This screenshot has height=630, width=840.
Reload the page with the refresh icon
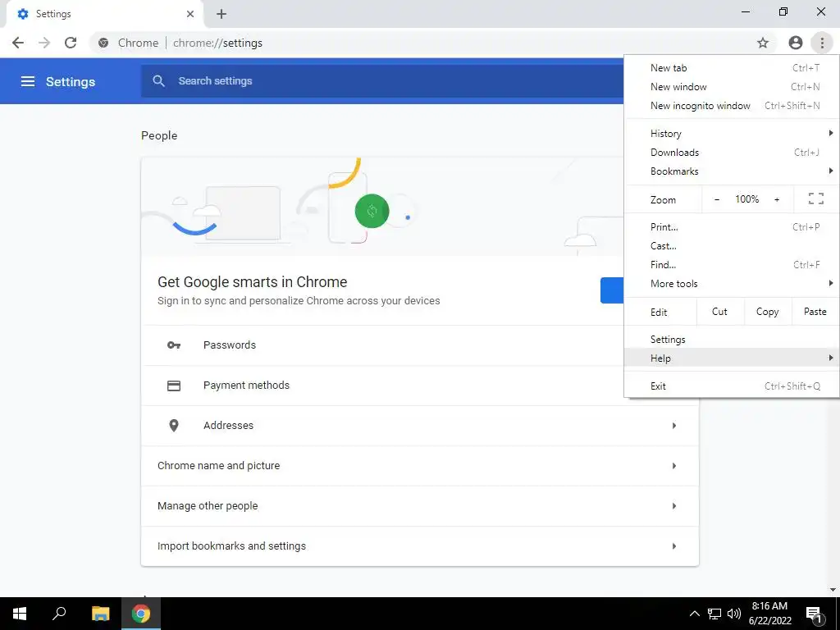(71, 43)
